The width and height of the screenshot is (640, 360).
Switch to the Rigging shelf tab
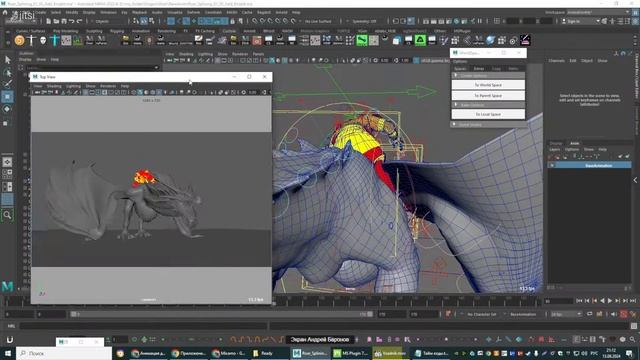(x=117, y=31)
